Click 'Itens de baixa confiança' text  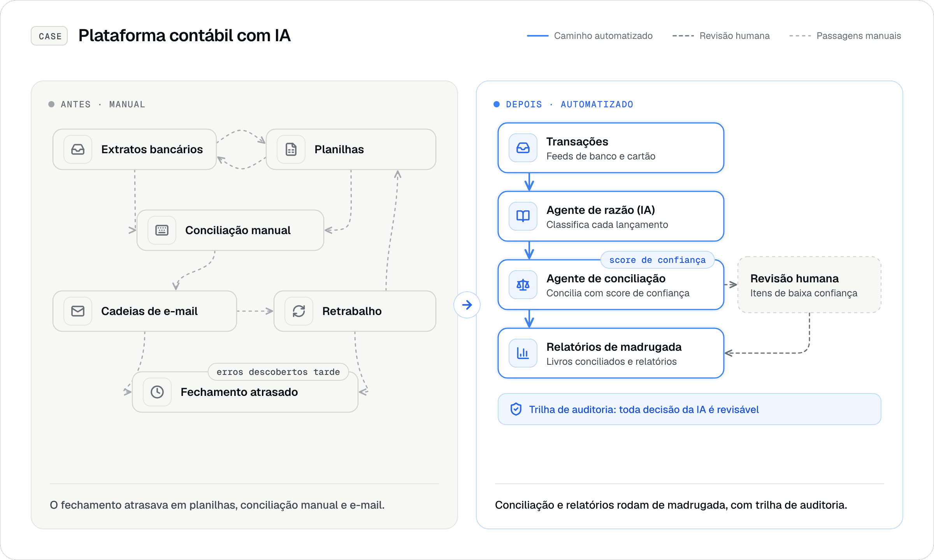point(804,293)
